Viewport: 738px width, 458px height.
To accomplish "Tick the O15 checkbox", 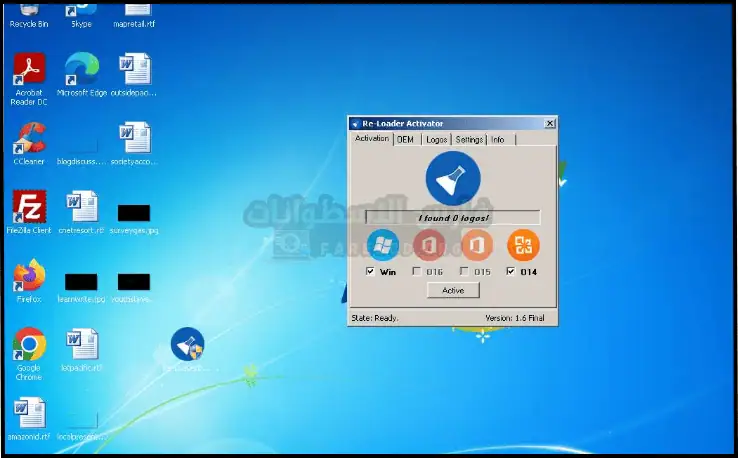I will [x=464, y=272].
